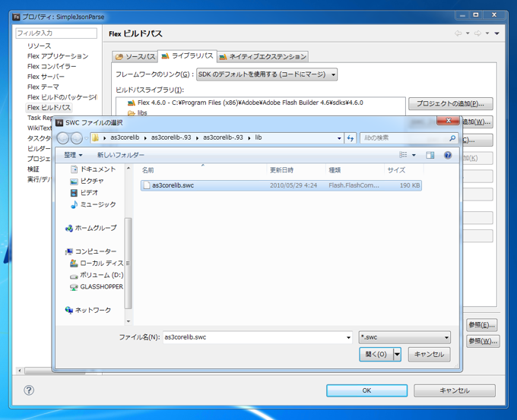Viewport: 517px width, 420px height.
Task: Open the framework link type dropdown
Action: point(267,74)
